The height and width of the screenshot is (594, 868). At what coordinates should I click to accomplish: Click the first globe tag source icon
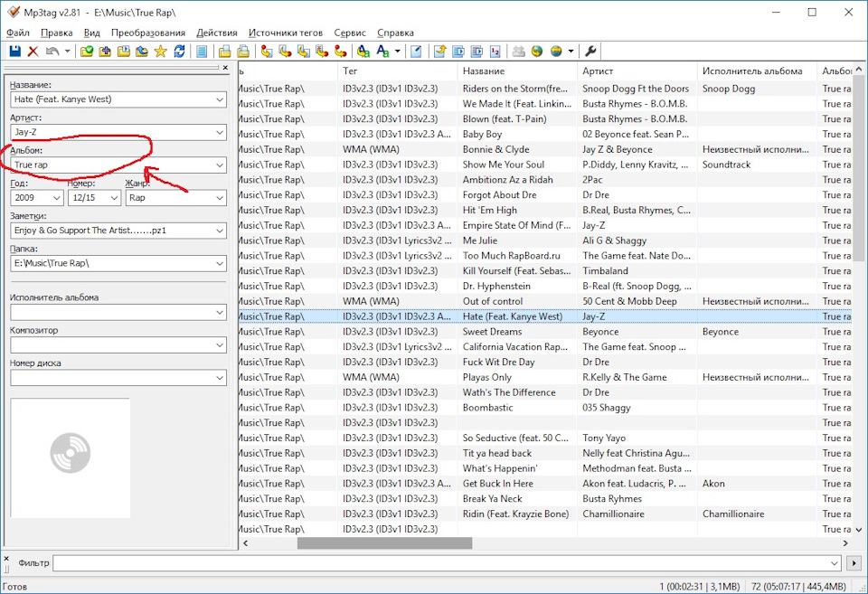click(537, 52)
